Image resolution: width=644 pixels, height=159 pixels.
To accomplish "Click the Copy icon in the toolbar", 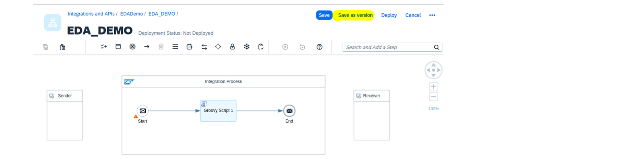I will (x=45, y=47).
